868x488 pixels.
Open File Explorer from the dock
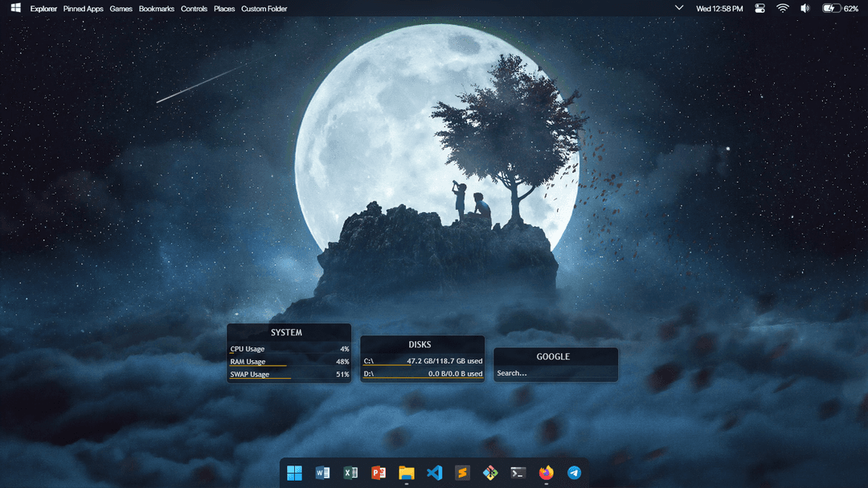coord(407,473)
